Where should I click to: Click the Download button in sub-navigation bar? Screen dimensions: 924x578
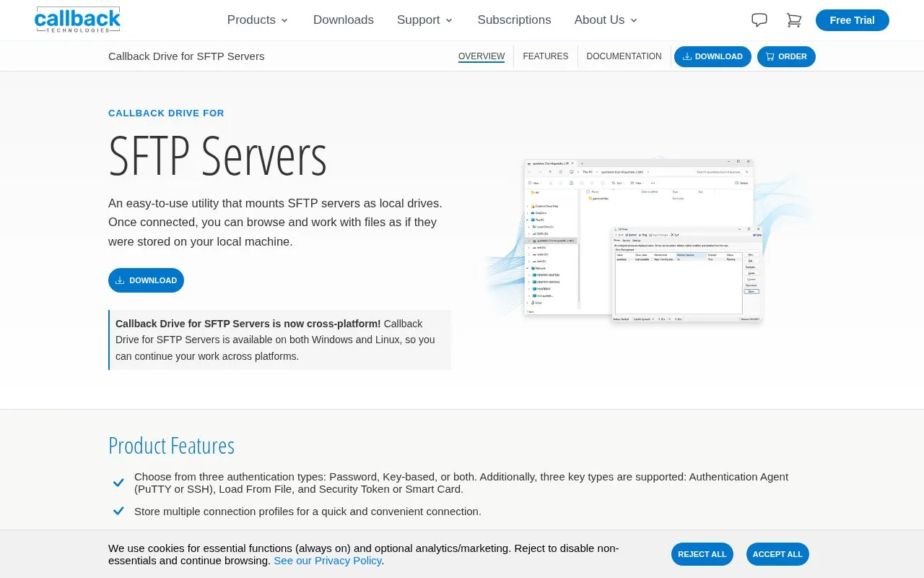[712, 56]
